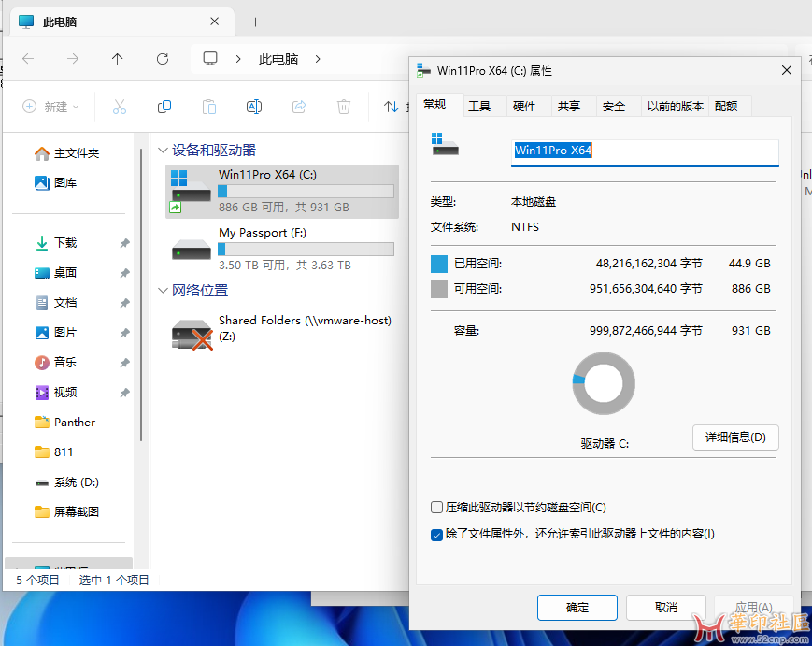Viewport: 812px width, 646px height.
Task: Click the 此电脑 breadcrumb in address bar
Action: point(278,59)
